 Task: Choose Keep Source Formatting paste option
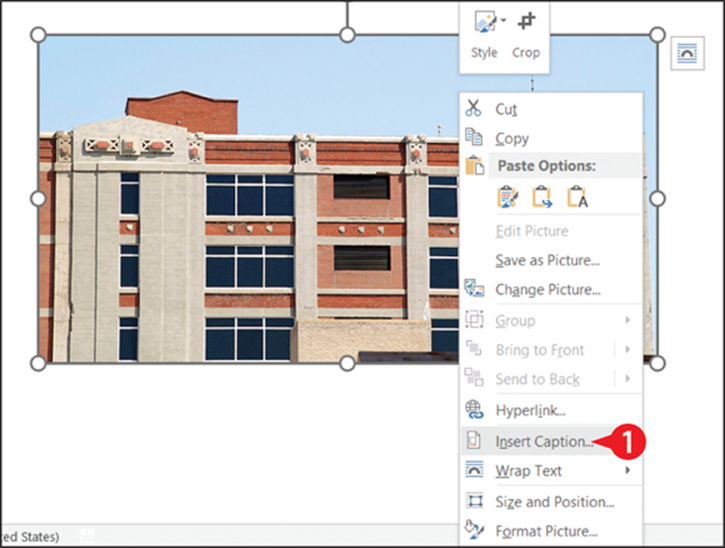(508, 197)
